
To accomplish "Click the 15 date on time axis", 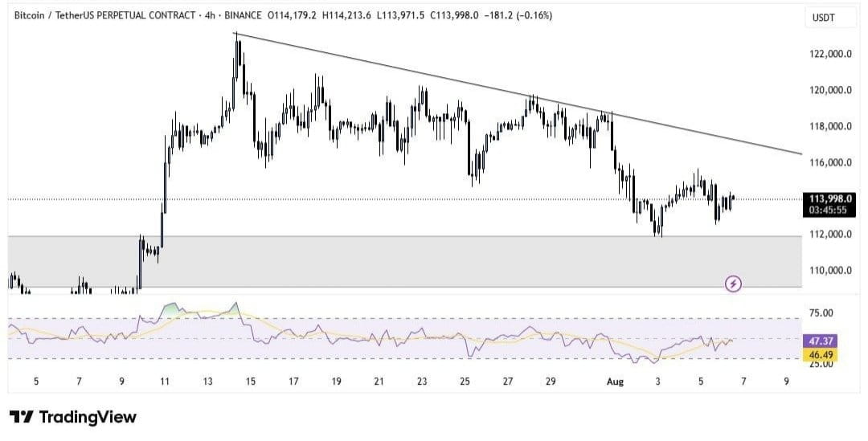I will pyautogui.click(x=251, y=382).
